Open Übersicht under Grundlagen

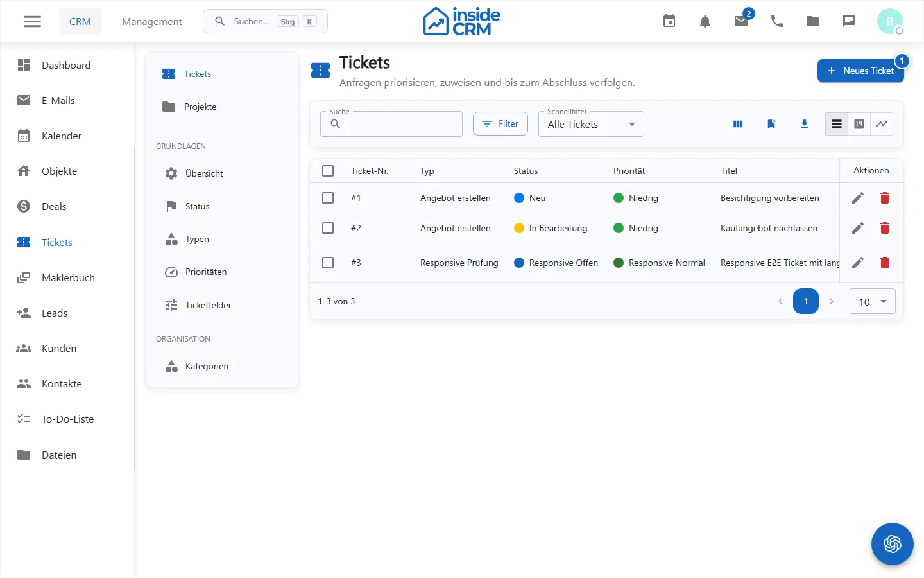[222, 173]
